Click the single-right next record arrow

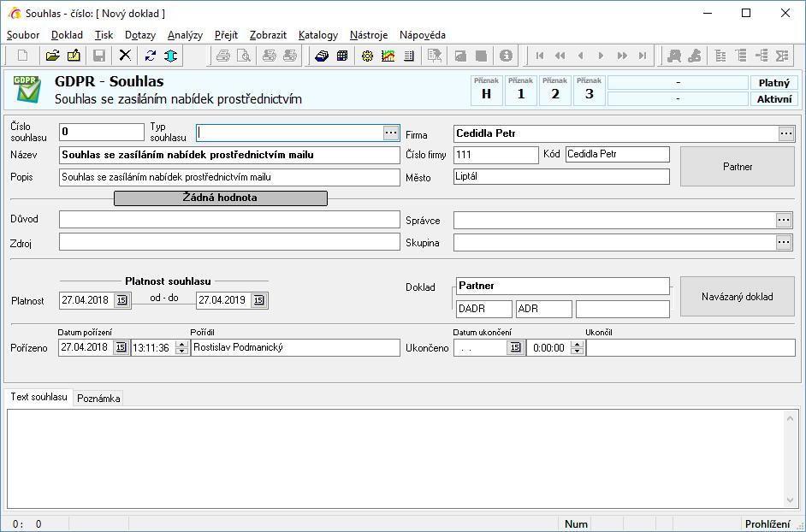pos(601,56)
